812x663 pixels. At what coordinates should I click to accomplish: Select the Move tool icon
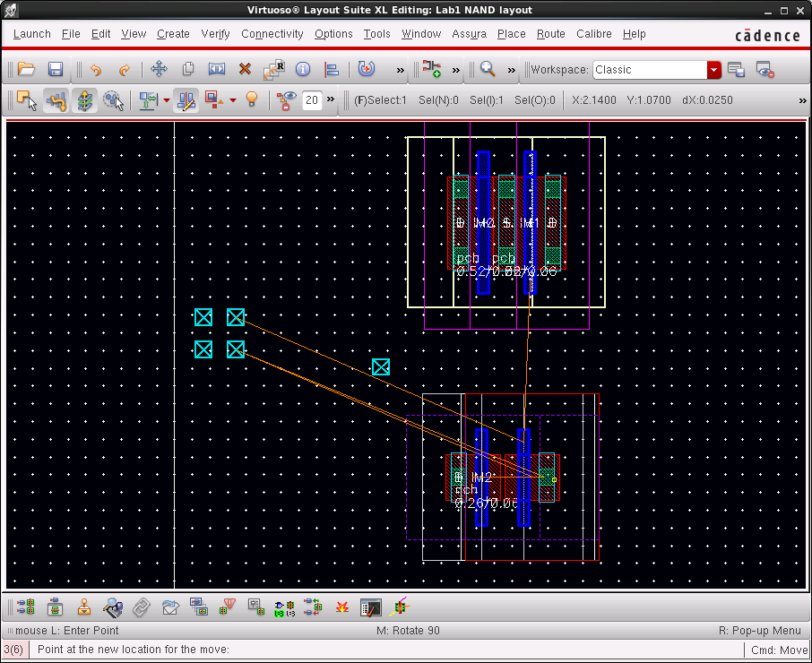159,69
